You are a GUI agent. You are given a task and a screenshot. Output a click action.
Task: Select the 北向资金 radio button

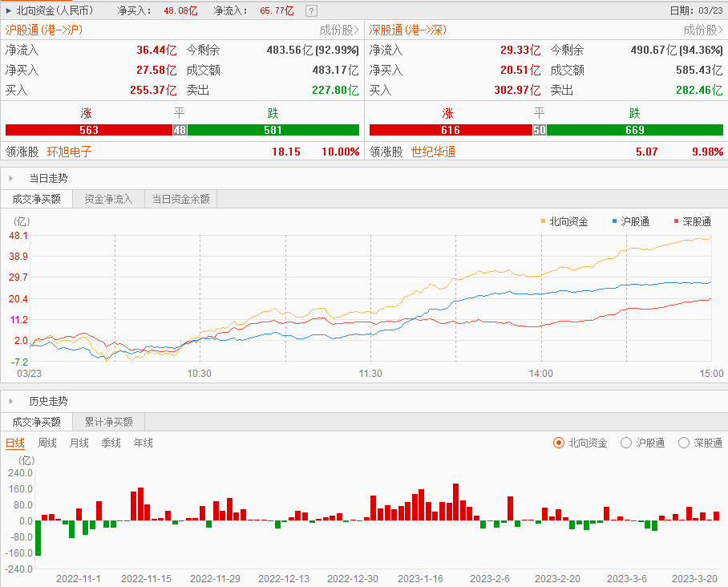click(x=559, y=443)
